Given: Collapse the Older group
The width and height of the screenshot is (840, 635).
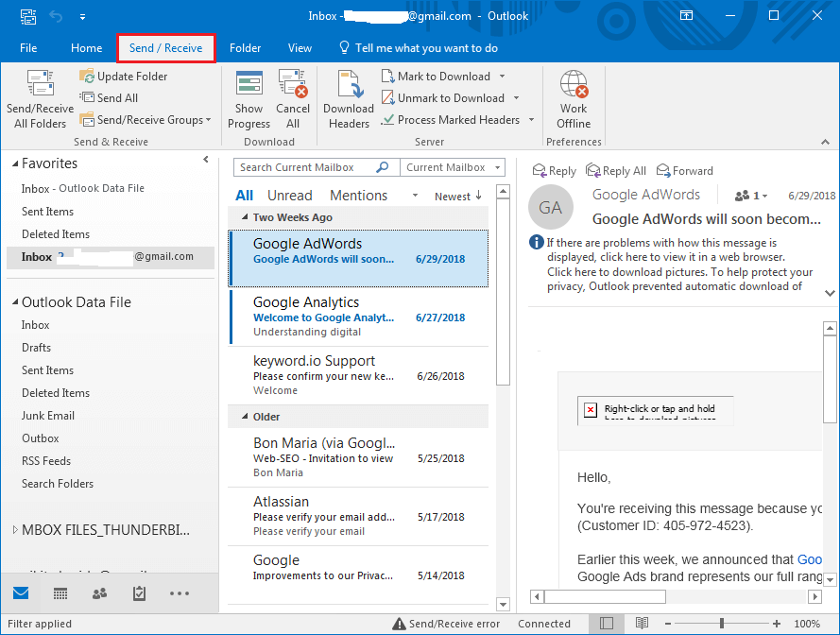Looking at the screenshot, I should (x=245, y=417).
